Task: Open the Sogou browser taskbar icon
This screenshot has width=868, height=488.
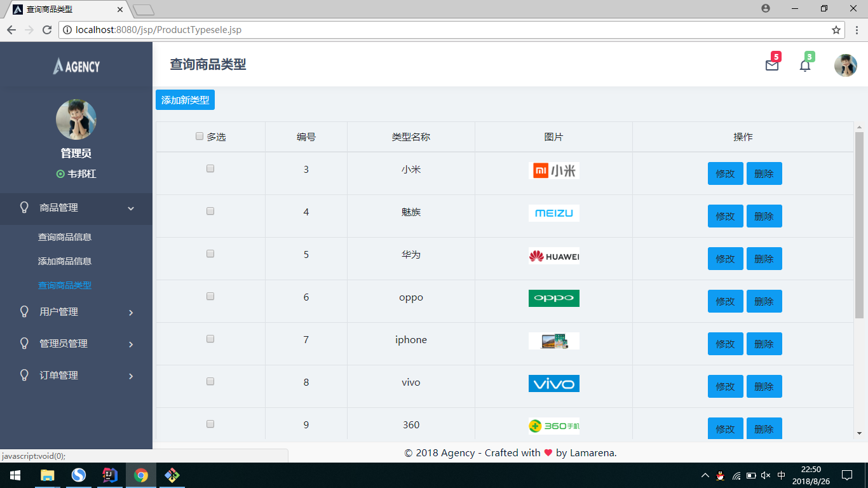Action: click(79, 475)
